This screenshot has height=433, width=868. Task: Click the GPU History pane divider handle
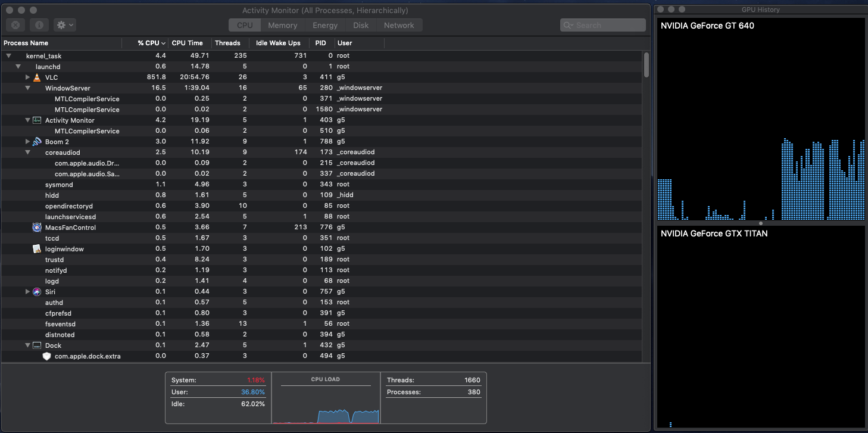(x=760, y=223)
